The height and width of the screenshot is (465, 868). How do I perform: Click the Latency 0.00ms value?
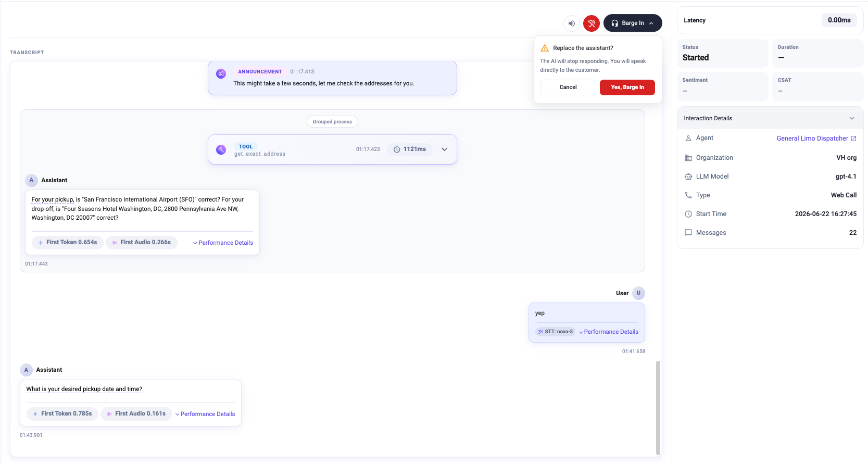point(839,20)
